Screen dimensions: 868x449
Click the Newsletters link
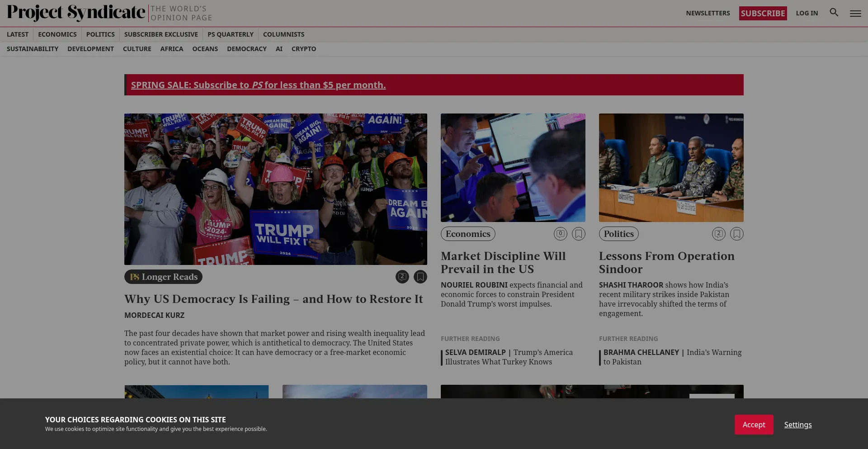point(708,13)
